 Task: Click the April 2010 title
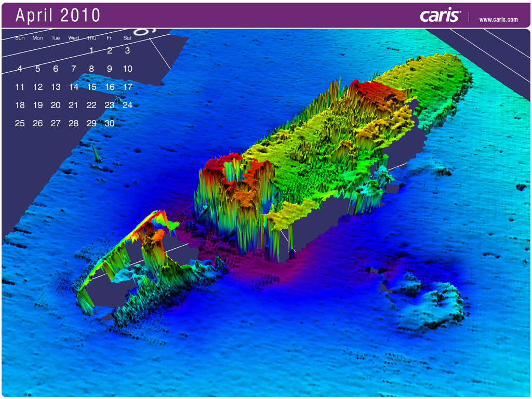tap(58, 16)
